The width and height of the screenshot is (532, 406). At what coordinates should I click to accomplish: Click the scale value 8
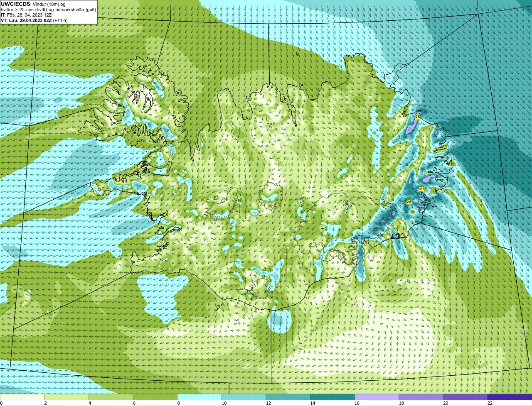tap(179, 403)
